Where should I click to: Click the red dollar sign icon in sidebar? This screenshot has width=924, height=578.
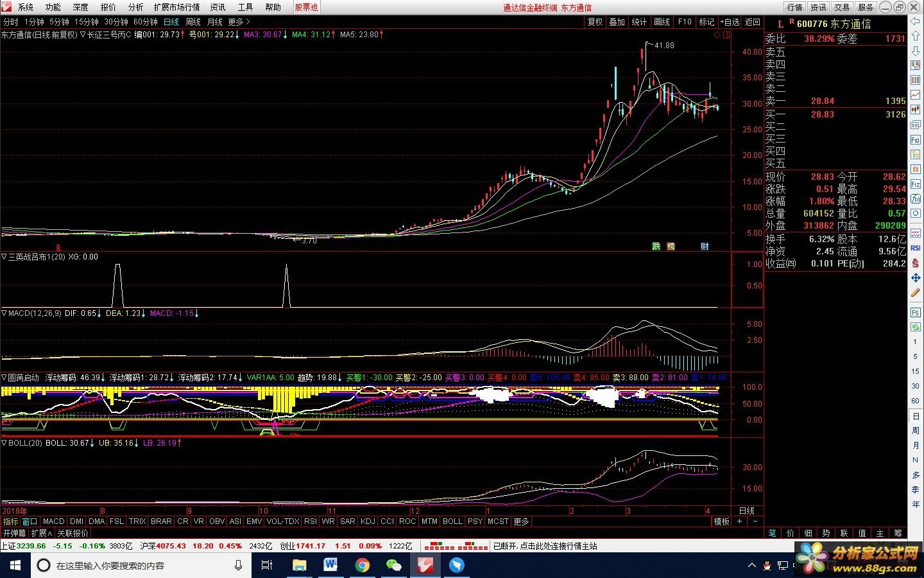(916, 263)
